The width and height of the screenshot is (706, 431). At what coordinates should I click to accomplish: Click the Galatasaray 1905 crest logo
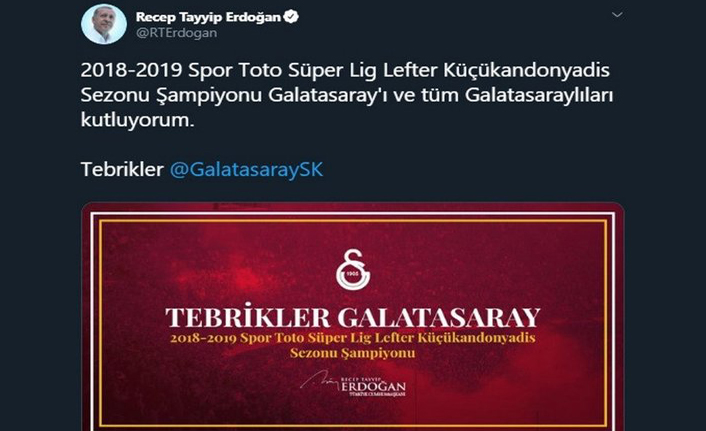tap(353, 269)
